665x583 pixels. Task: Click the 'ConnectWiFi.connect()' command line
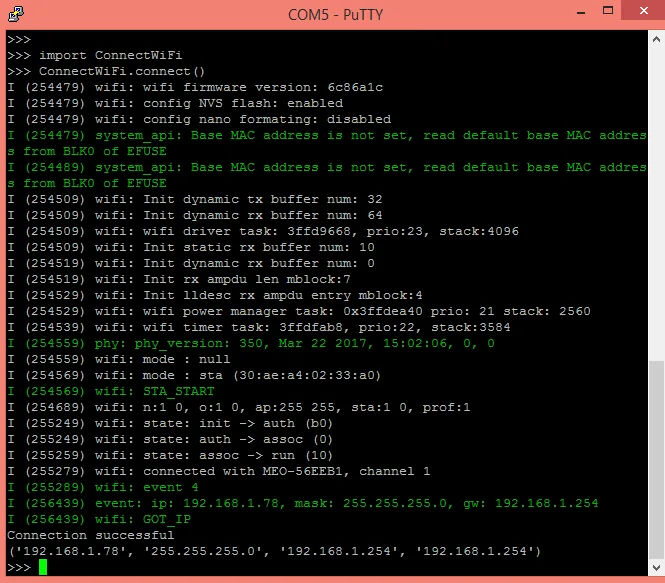(x=106, y=71)
